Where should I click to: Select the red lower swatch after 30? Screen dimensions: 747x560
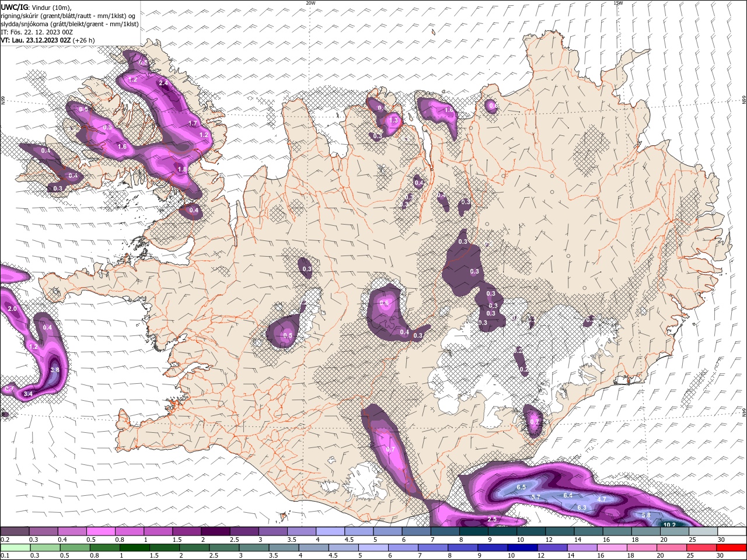point(731,547)
